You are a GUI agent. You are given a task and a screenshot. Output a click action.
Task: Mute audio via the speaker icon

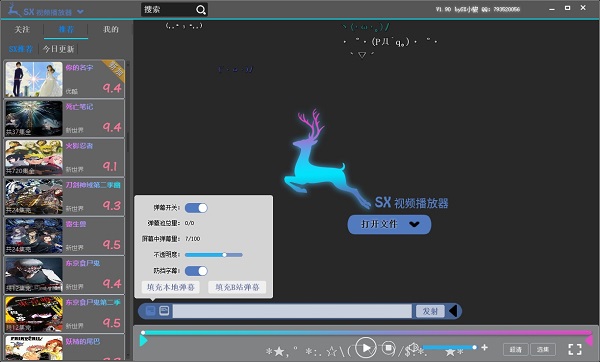coord(413,347)
